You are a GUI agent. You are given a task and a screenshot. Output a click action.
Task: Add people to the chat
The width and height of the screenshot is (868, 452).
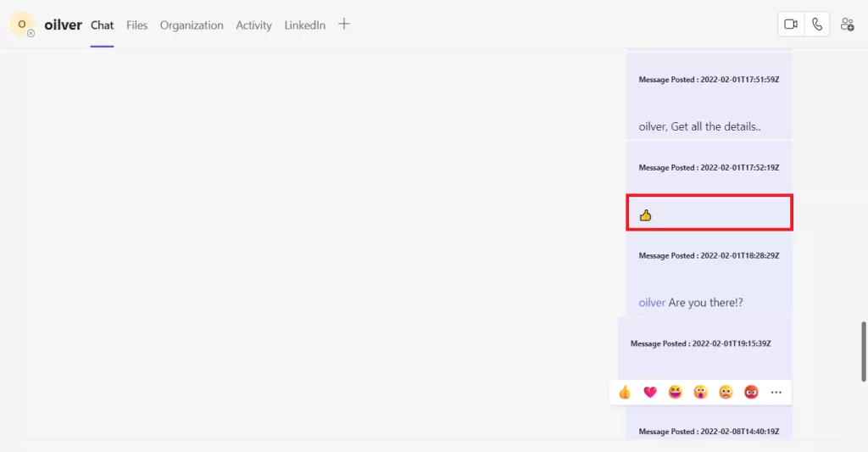[x=847, y=25]
